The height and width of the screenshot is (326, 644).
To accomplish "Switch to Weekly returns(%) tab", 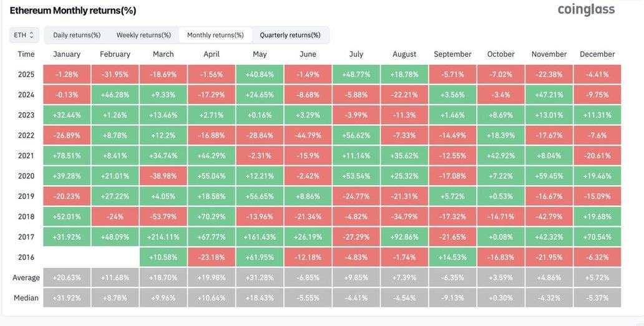I will coord(144,35).
